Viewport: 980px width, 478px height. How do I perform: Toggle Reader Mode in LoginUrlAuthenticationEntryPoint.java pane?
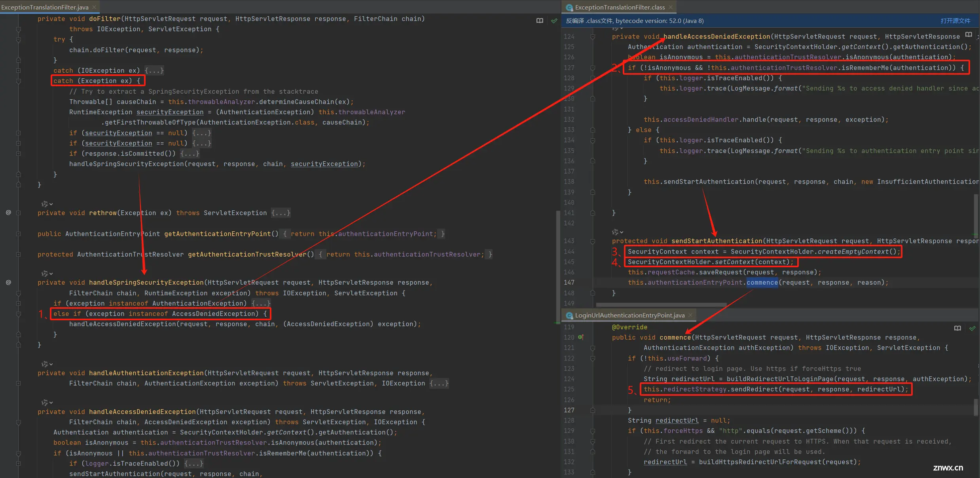click(957, 328)
